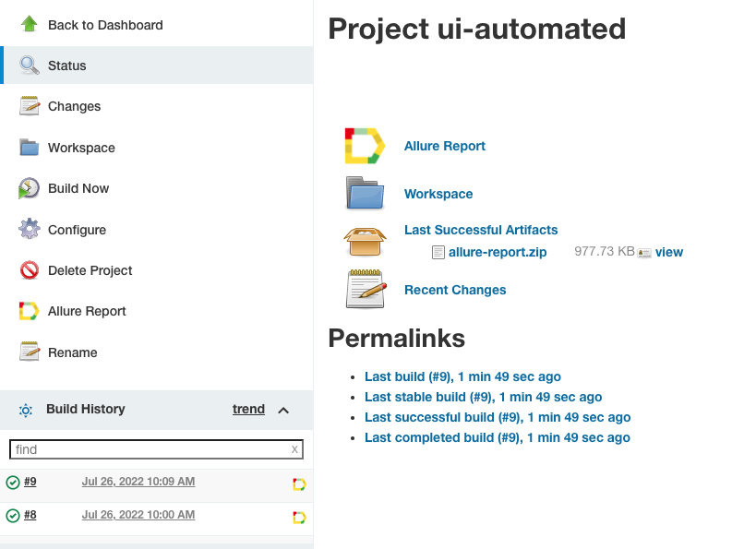Screen dimensions: 756x549
Task: Clear the find box with the x
Action: pyautogui.click(x=294, y=449)
